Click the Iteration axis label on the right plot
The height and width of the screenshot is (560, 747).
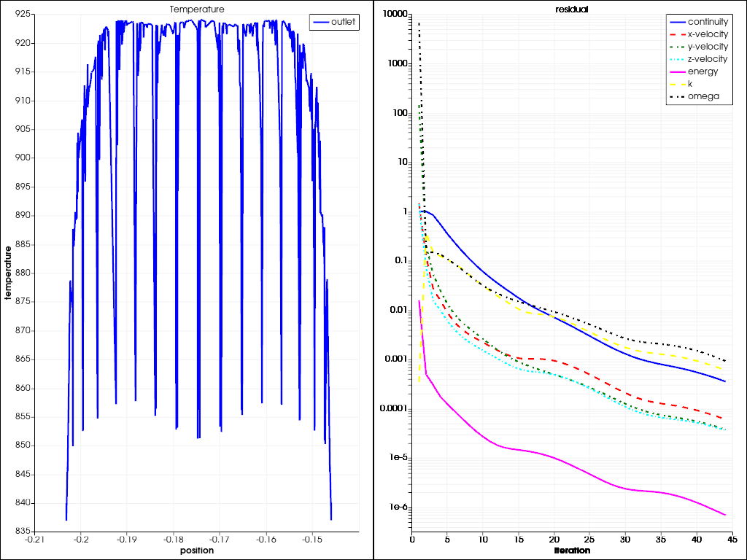coord(571,551)
